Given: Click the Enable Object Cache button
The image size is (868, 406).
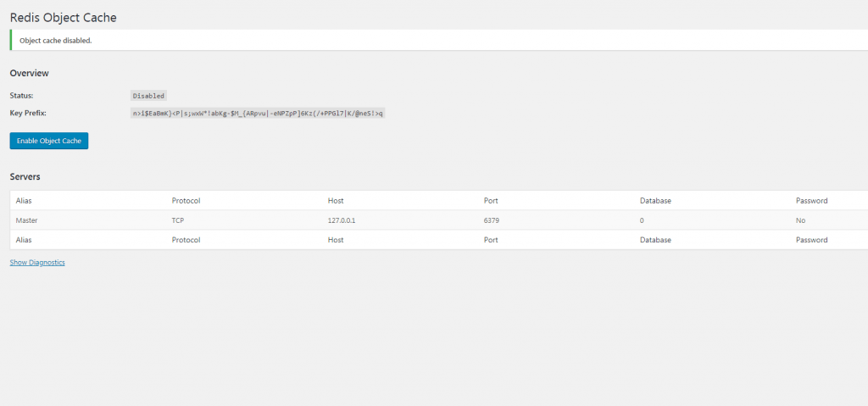Looking at the screenshot, I should [48, 141].
